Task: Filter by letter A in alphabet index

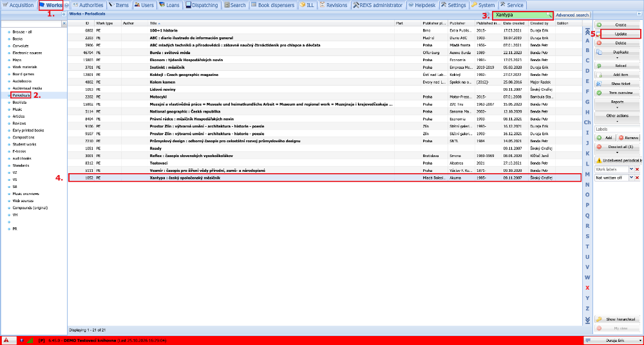Action: [x=587, y=41]
